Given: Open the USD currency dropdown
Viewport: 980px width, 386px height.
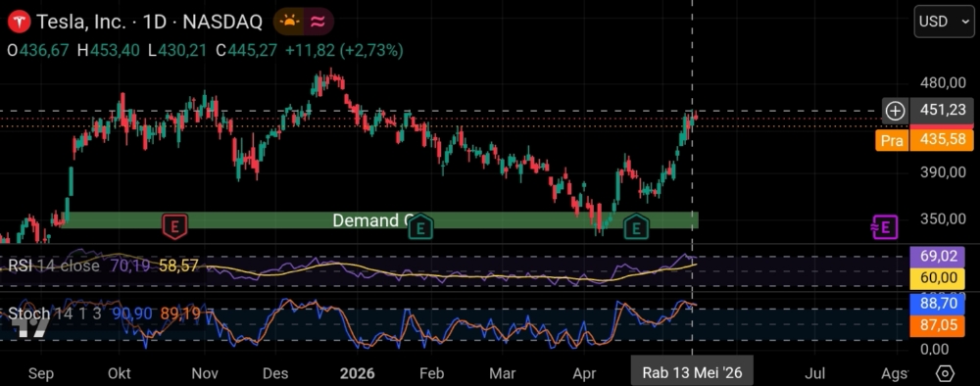Looking at the screenshot, I should click(x=944, y=22).
